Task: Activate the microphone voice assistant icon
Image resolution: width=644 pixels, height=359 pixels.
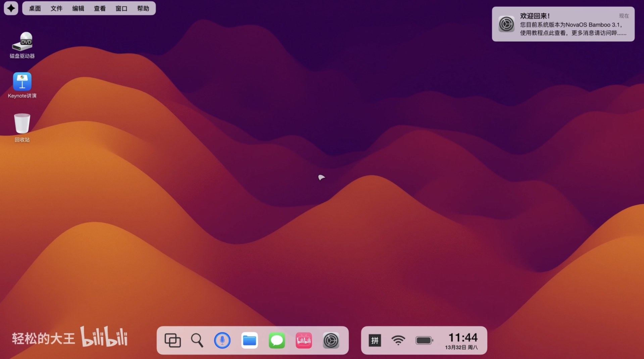Action: pyautogui.click(x=222, y=340)
